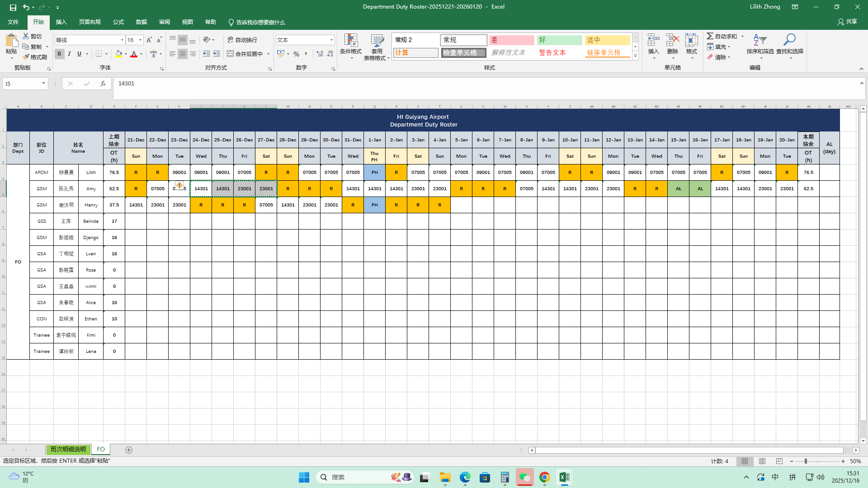Click the Insert Function fx icon
This screenshot has width=868, height=488.
[x=103, y=84]
